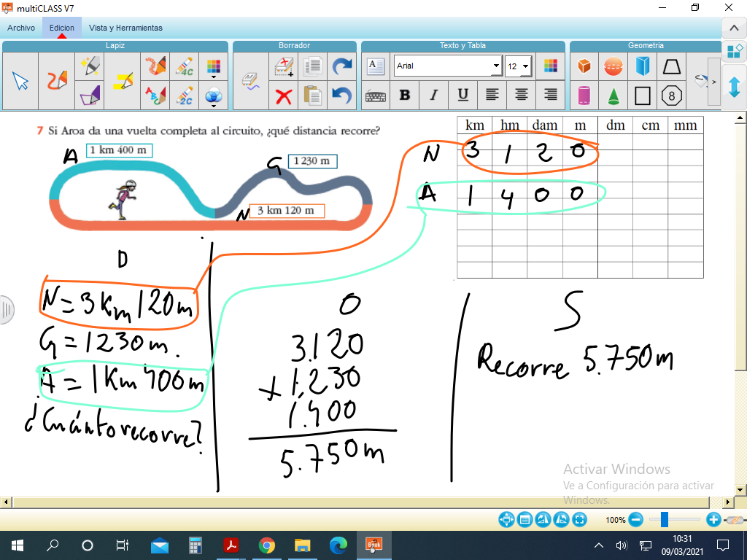The height and width of the screenshot is (560, 747).
Task: Choose the area-selection eraser tool
Action: (284, 66)
